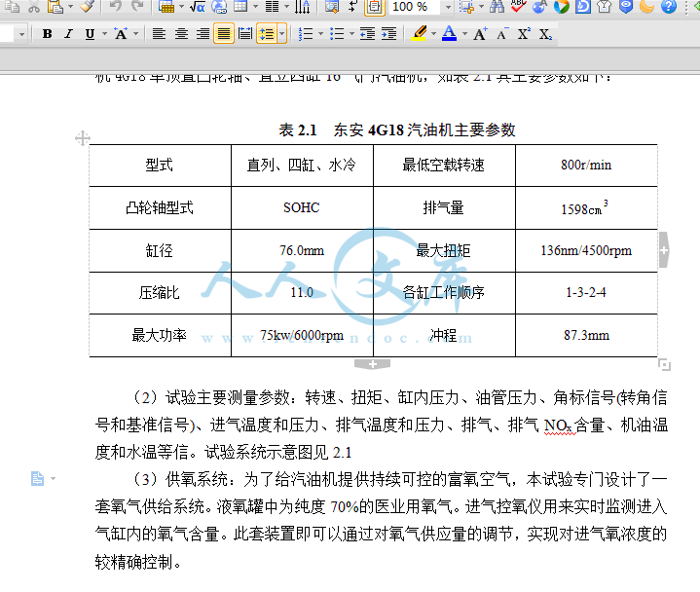Apply numbered list formatting
Screen dimensions: 700x592
(306, 34)
